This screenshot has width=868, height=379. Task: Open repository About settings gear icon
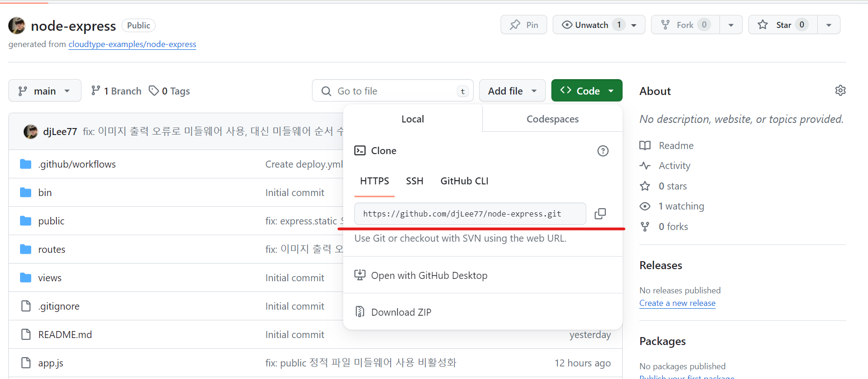click(x=841, y=90)
